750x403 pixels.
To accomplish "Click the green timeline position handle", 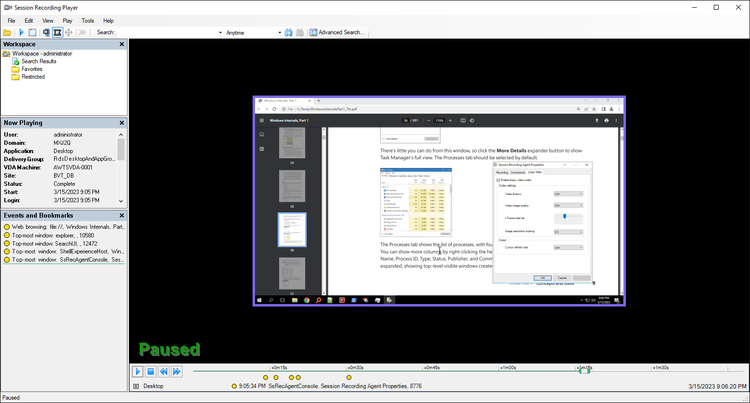I will 584,371.
